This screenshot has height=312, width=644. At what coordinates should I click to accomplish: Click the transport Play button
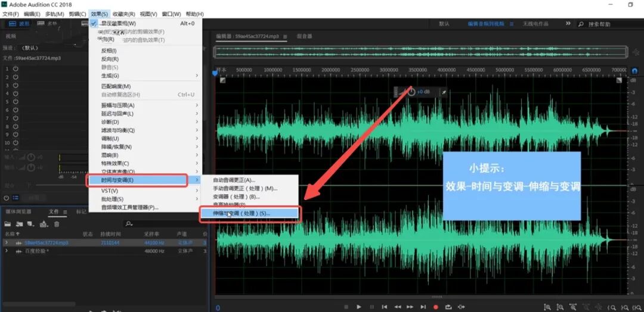[358, 307]
